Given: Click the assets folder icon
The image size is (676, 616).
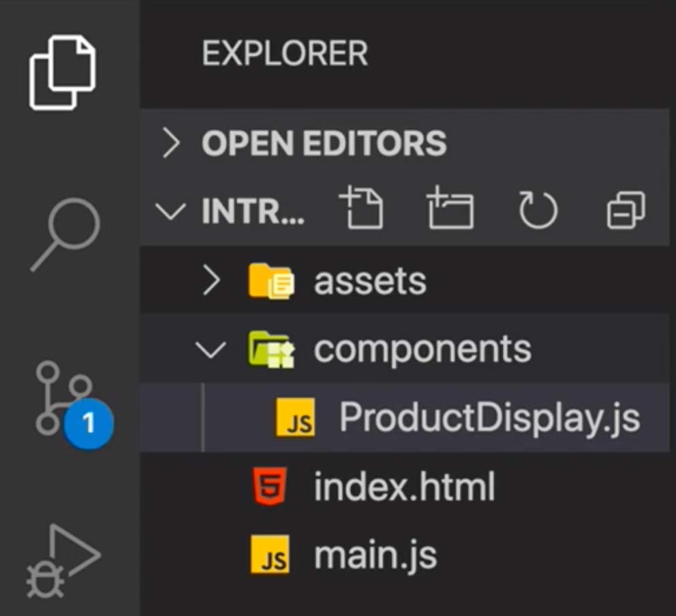Looking at the screenshot, I should coord(271,281).
